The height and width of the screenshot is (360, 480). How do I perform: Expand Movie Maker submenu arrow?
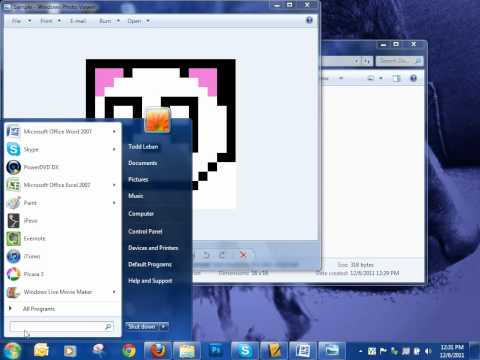point(114,292)
